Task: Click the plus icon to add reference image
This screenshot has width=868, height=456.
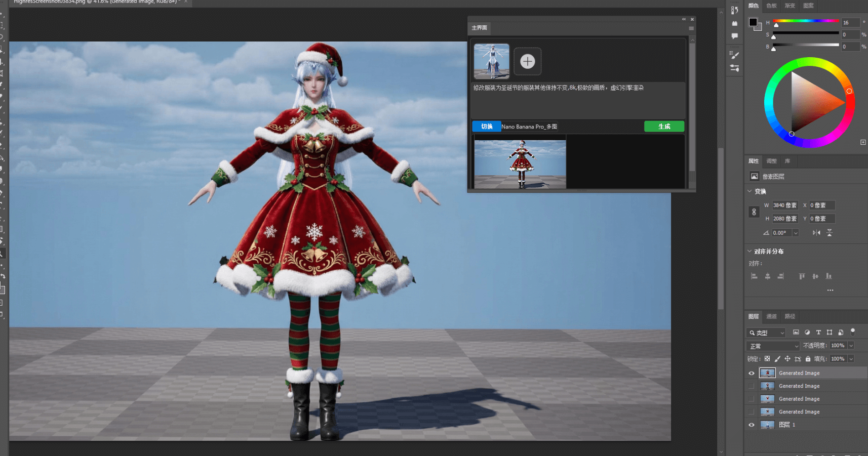Action: (527, 61)
